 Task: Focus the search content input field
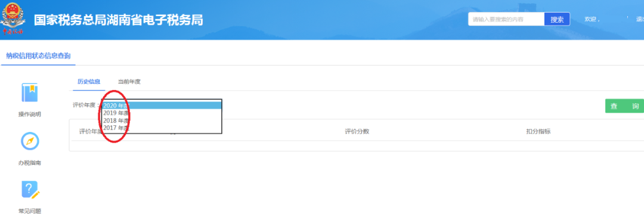pos(506,19)
